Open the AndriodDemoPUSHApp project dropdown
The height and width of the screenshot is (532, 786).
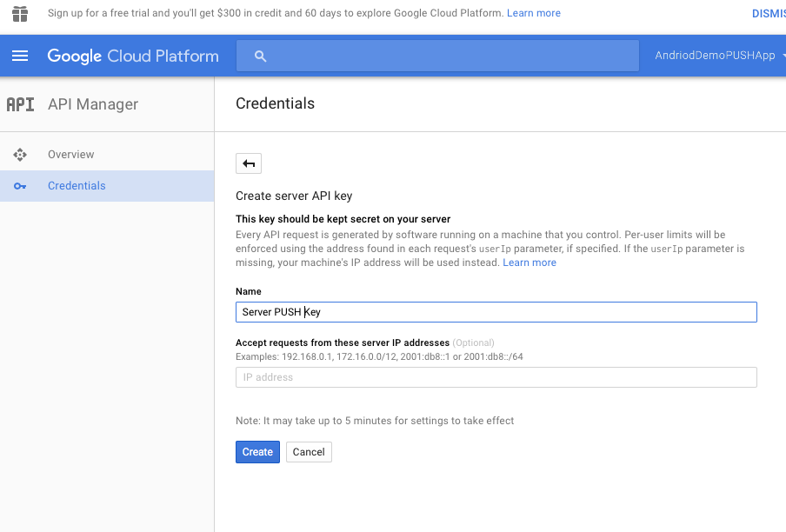(719, 56)
